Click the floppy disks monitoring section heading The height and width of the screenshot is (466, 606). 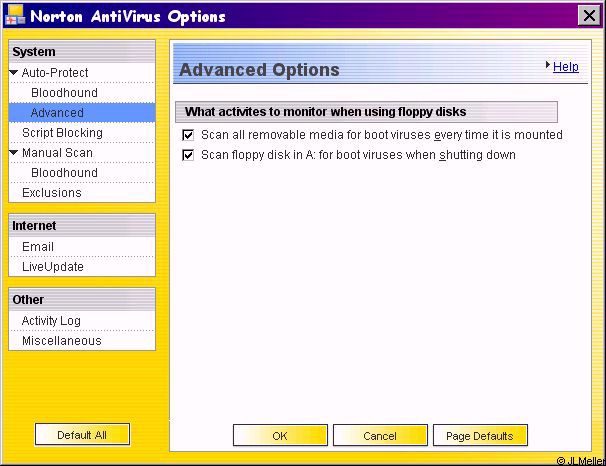tap(366, 112)
